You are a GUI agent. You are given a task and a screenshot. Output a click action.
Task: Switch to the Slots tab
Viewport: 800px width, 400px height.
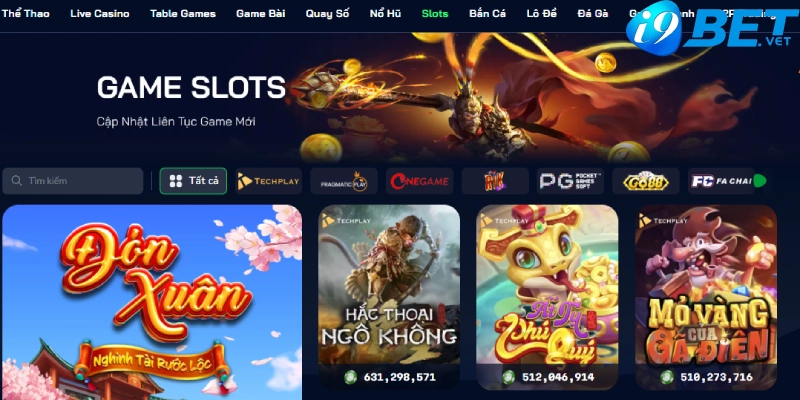(435, 14)
